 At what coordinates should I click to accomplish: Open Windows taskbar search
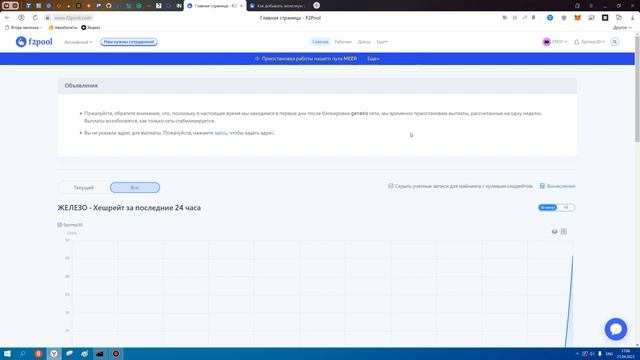tap(22, 353)
